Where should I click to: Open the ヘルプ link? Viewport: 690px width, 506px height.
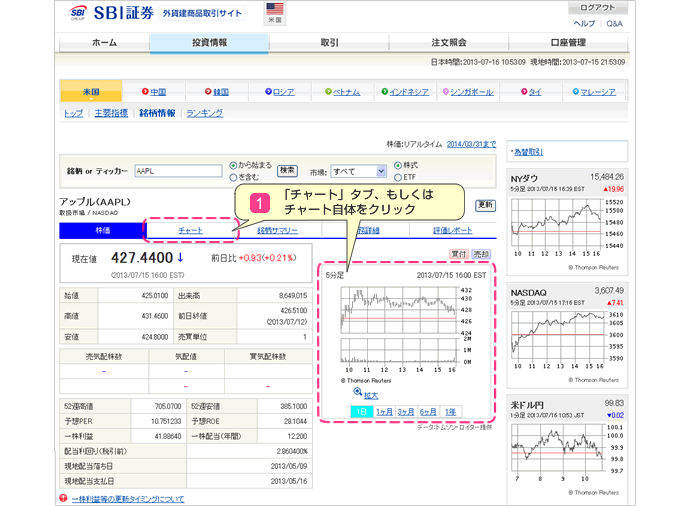[x=584, y=23]
